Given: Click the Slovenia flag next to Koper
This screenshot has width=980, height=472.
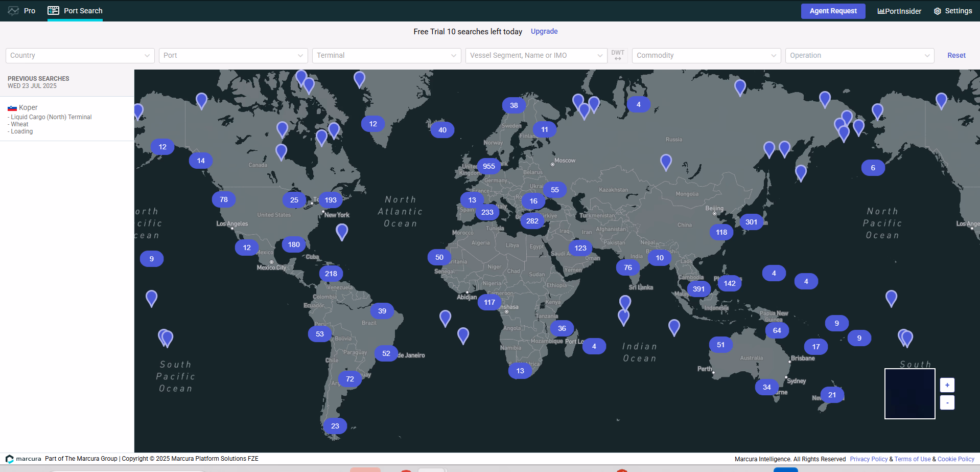Looking at the screenshot, I should (x=12, y=108).
